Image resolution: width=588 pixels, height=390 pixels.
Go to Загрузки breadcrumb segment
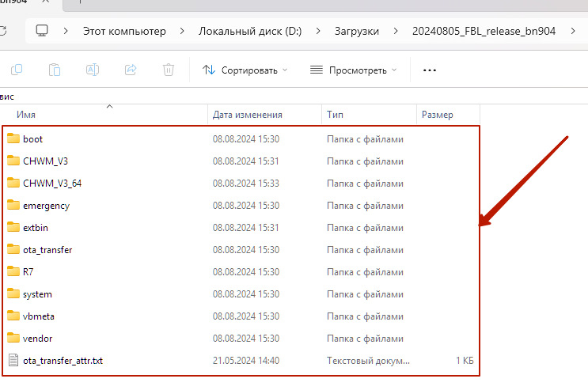(357, 31)
